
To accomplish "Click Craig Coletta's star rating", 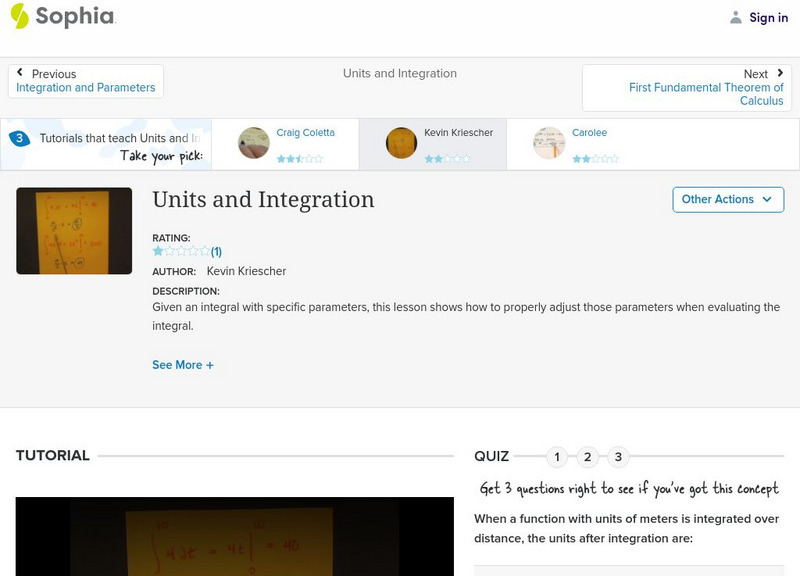I will tap(300, 157).
